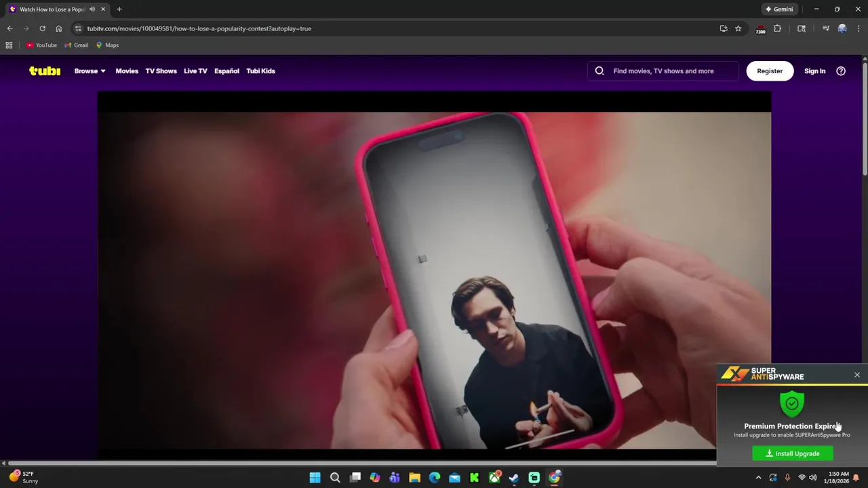Click the address bar URL
The height and width of the screenshot is (488, 868).
coord(199,28)
